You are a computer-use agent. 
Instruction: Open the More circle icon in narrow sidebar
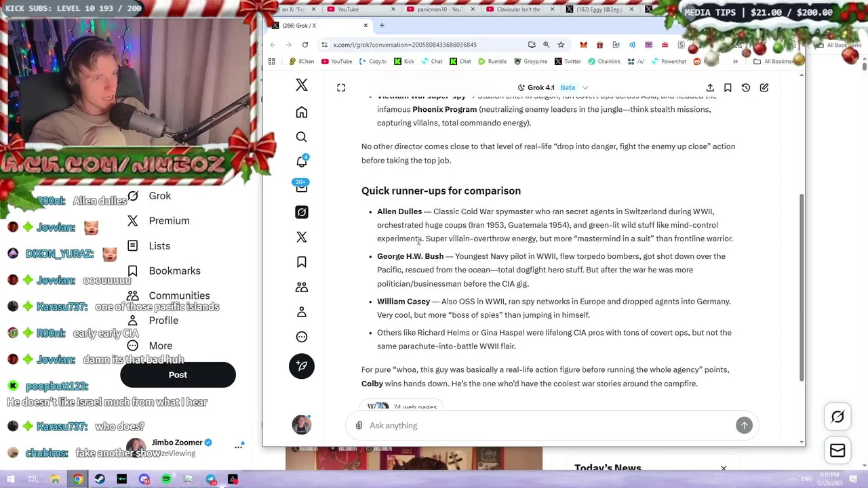302,337
